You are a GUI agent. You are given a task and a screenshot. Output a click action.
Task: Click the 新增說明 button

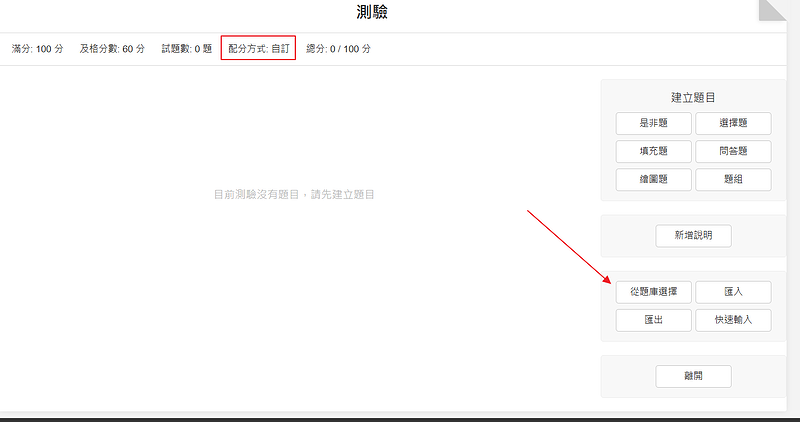pyautogui.click(x=693, y=235)
